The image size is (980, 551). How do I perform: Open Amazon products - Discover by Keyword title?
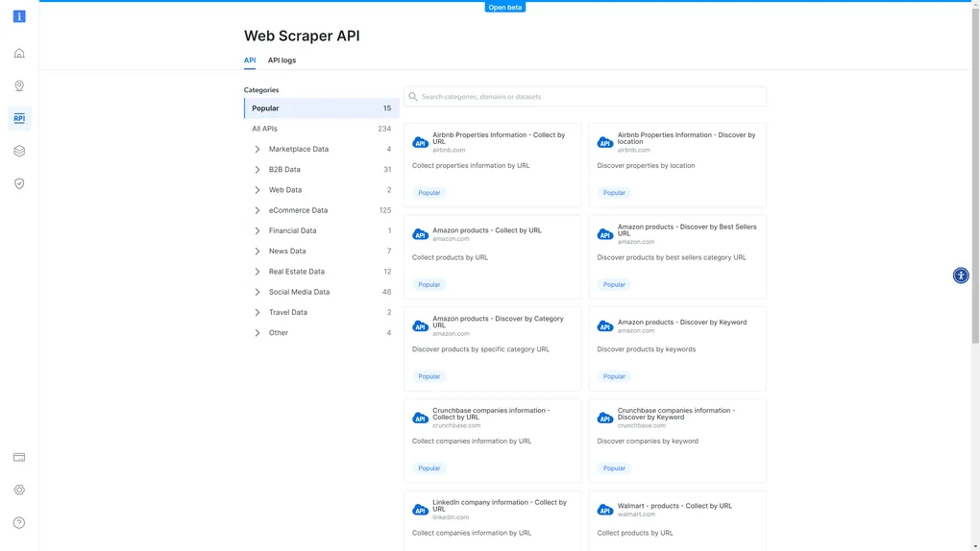(x=682, y=323)
